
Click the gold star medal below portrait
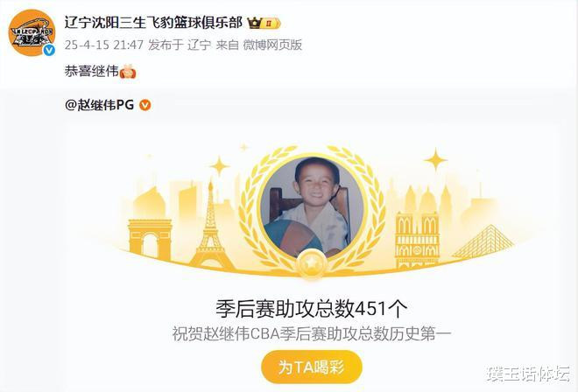click(312, 263)
